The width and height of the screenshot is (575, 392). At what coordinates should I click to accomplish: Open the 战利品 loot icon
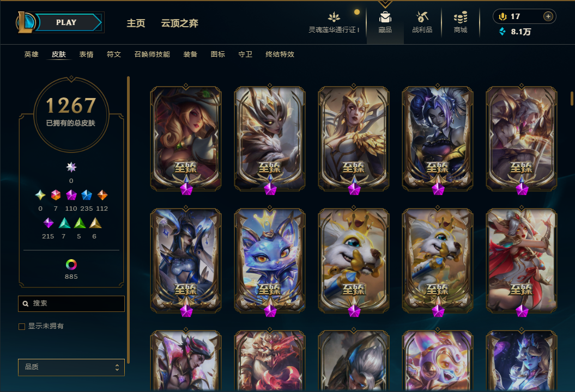pos(422,17)
